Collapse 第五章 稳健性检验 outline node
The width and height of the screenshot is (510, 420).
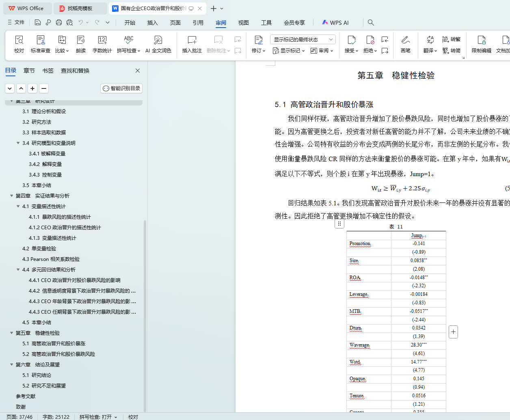[11, 333]
